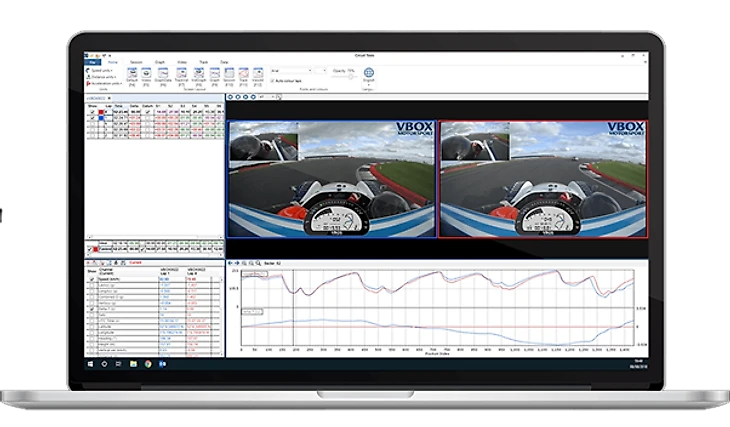Click the first graph zoom magnifier icon
Viewport: 730px width, 427px height.
click(x=244, y=263)
